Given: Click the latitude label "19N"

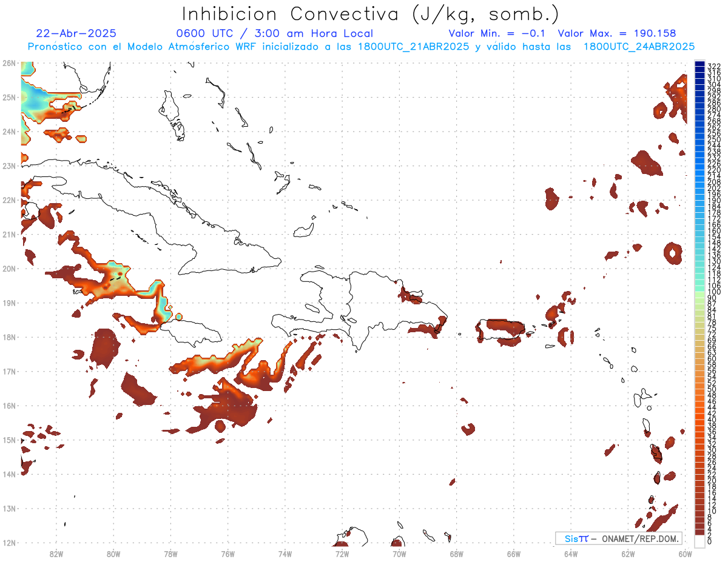Looking at the screenshot, I should pyautogui.click(x=8, y=303).
